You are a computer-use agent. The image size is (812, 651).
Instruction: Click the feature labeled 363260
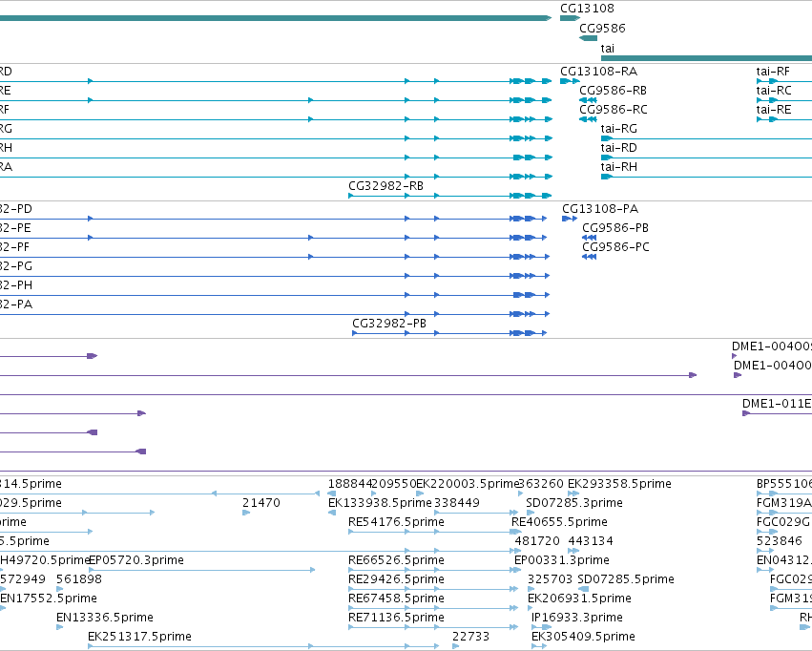point(541,484)
